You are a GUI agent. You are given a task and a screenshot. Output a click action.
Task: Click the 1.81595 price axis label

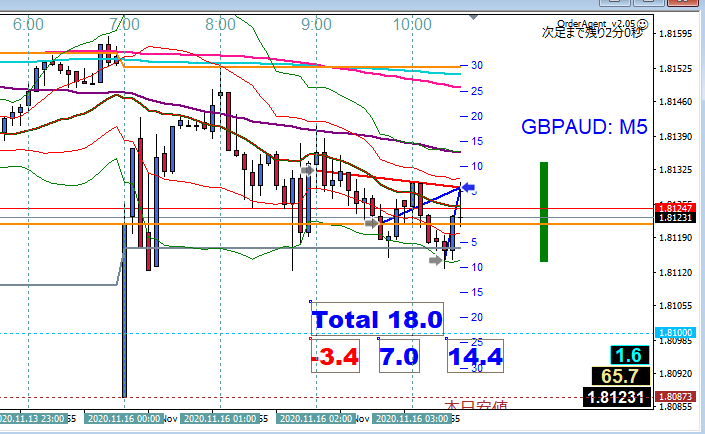coord(675,34)
